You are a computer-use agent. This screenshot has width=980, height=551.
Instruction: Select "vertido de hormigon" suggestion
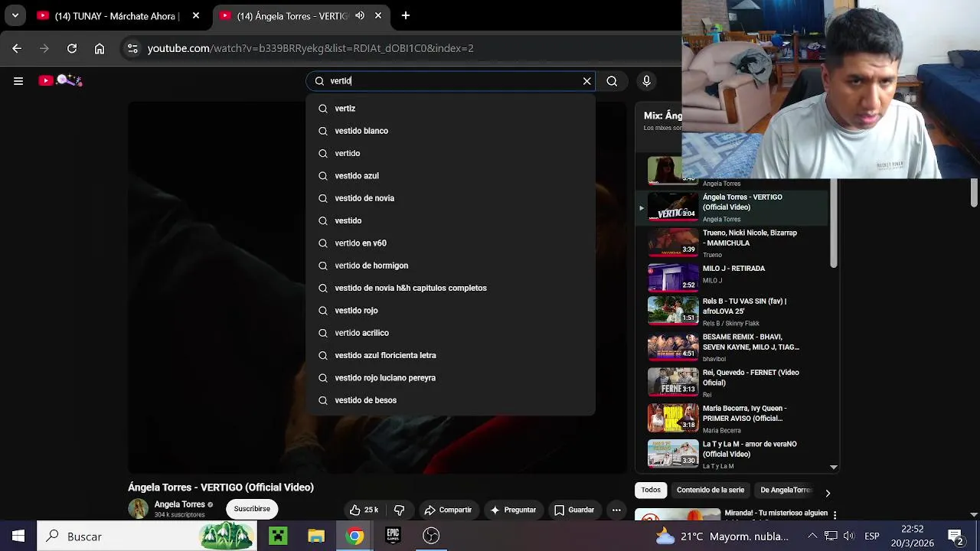click(451, 266)
